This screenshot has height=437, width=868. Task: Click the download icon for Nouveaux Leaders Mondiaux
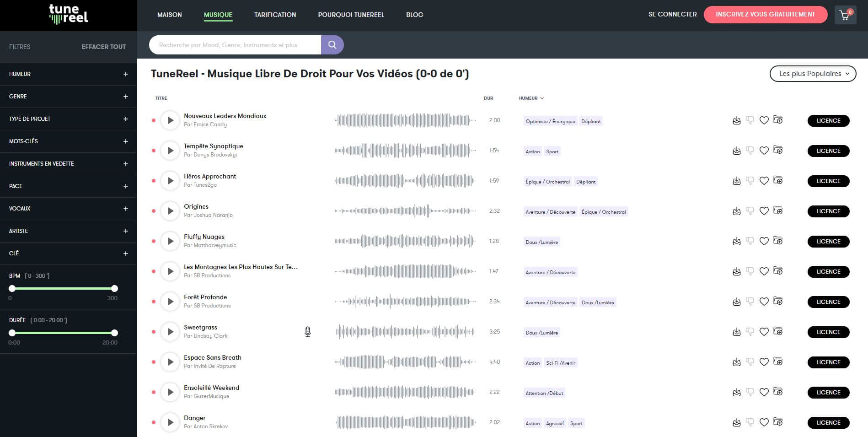(736, 120)
